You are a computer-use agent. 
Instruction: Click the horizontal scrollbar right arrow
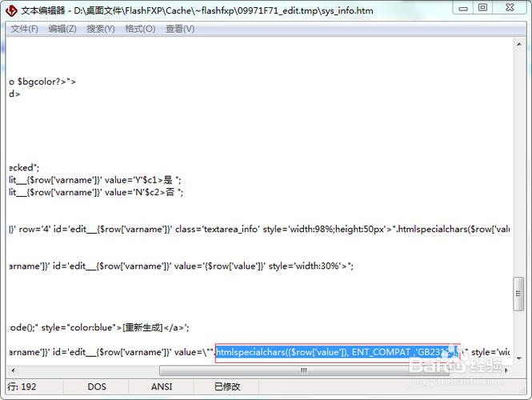(x=505, y=370)
